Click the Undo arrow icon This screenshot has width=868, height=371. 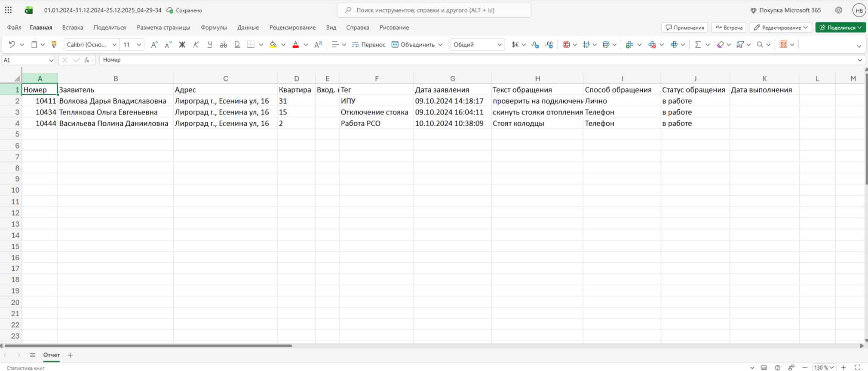coord(12,44)
